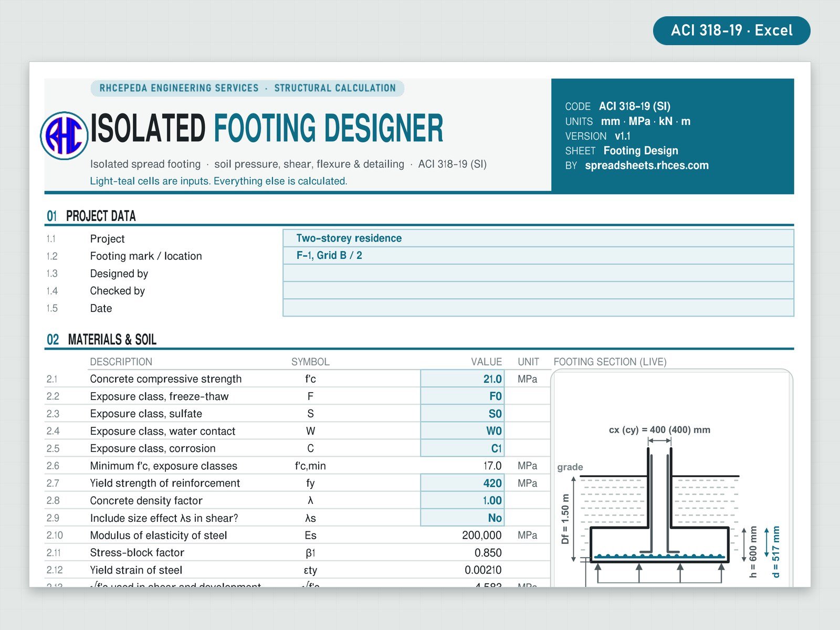The height and width of the screenshot is (630, 840).
Task: Click the grade label in the diagram
Action: 570,467
